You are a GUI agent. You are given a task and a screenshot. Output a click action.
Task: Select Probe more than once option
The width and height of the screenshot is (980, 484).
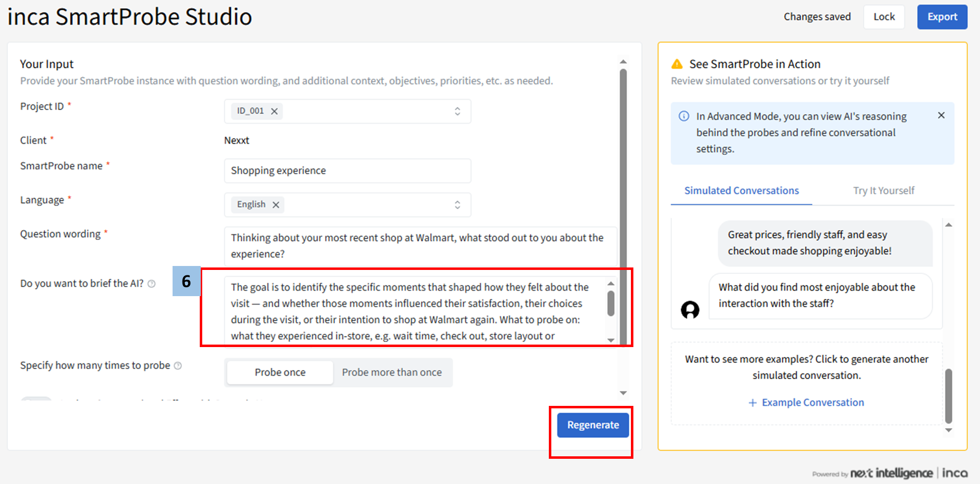[392, 372]
